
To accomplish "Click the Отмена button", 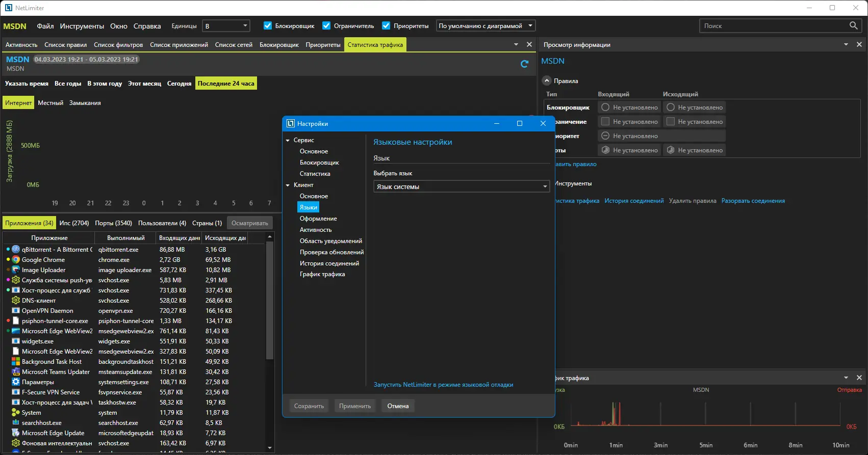I will [x=398, y=406].
